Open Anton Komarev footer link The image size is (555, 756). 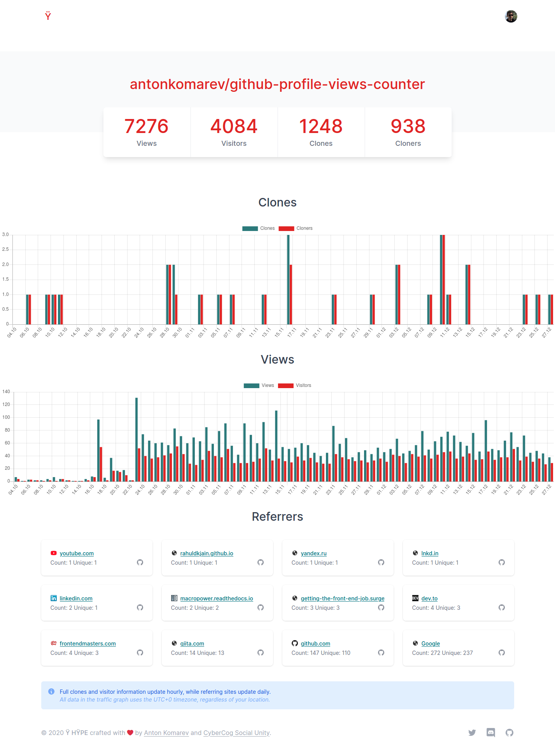(x=166, y=733)
